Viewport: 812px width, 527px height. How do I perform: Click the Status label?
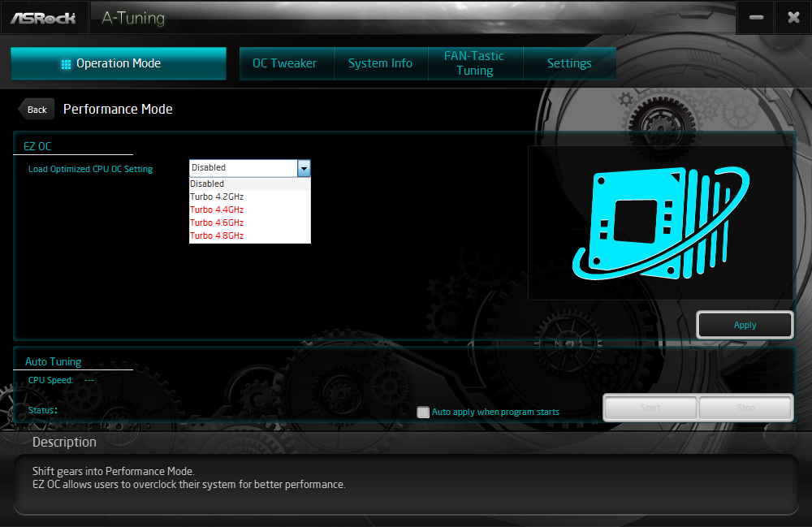coord(42,410)
